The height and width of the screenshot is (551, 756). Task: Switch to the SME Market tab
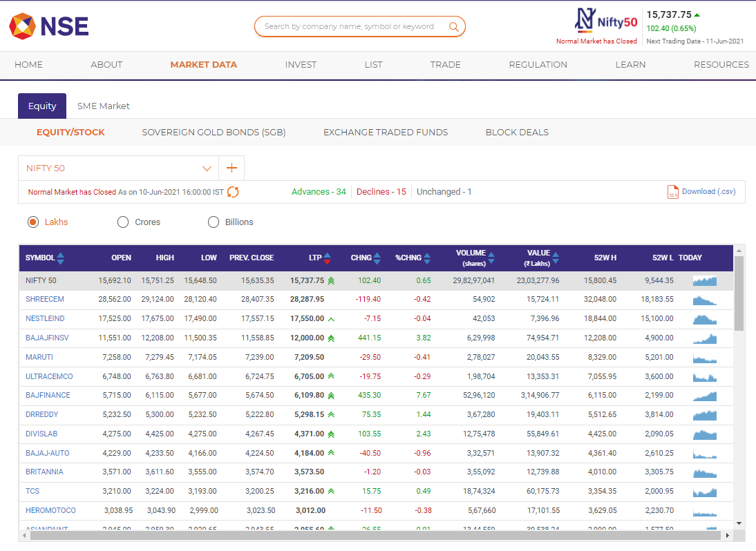pos(103,106)
